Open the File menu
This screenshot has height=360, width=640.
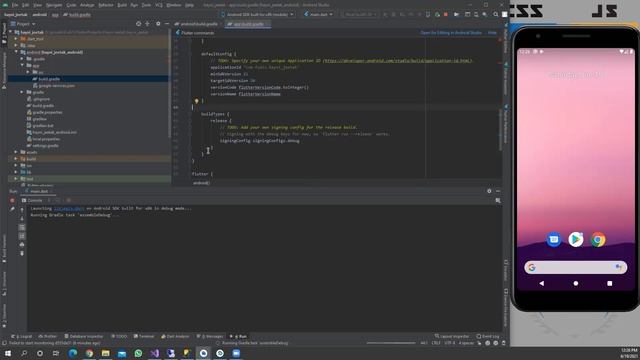(15, 5)
